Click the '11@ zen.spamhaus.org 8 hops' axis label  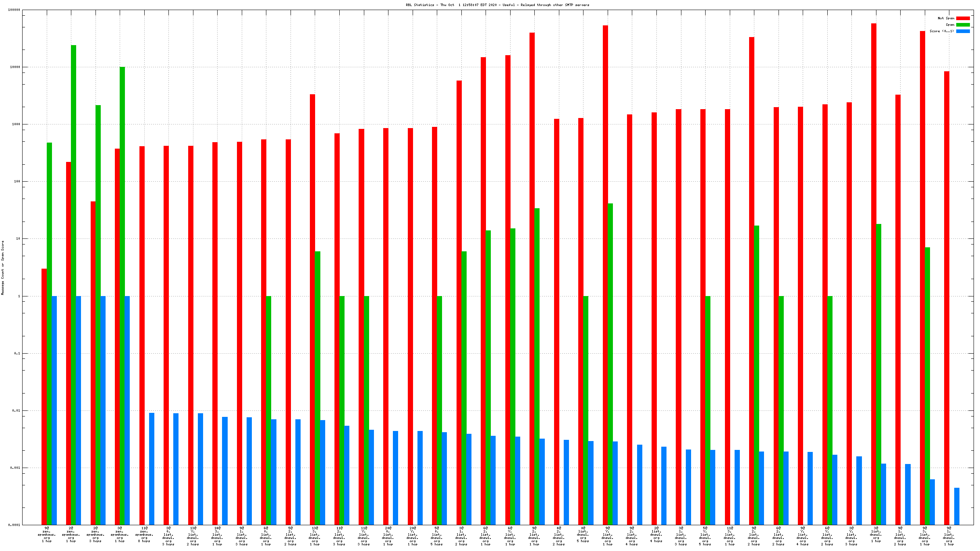(x=144, y=534)
